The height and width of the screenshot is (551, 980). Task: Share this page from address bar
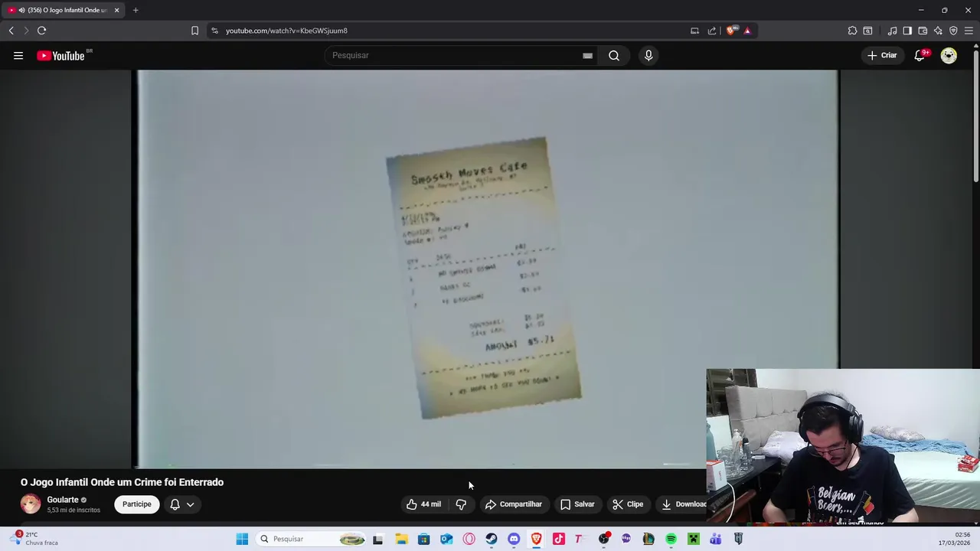coord(712,31)
